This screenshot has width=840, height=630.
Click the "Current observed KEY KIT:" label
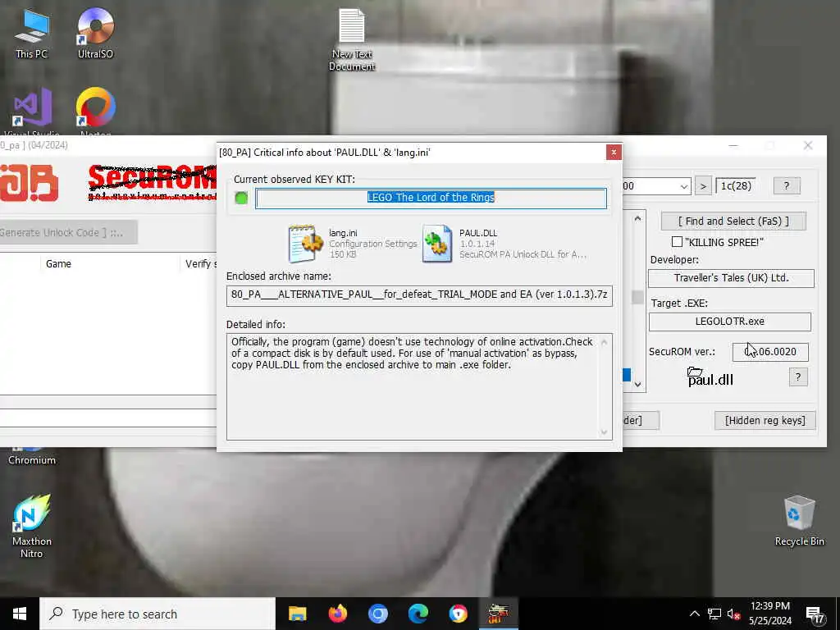pyautogui.click(x=294, y=180)
